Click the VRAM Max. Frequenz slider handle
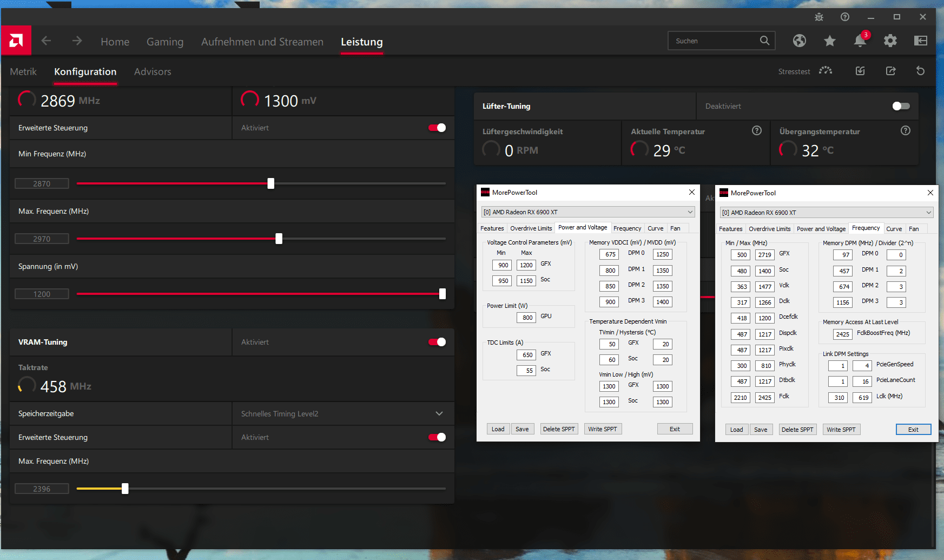The width and height of the screenshot is (944, 560). pyautogui.click(x=125, y=489)
